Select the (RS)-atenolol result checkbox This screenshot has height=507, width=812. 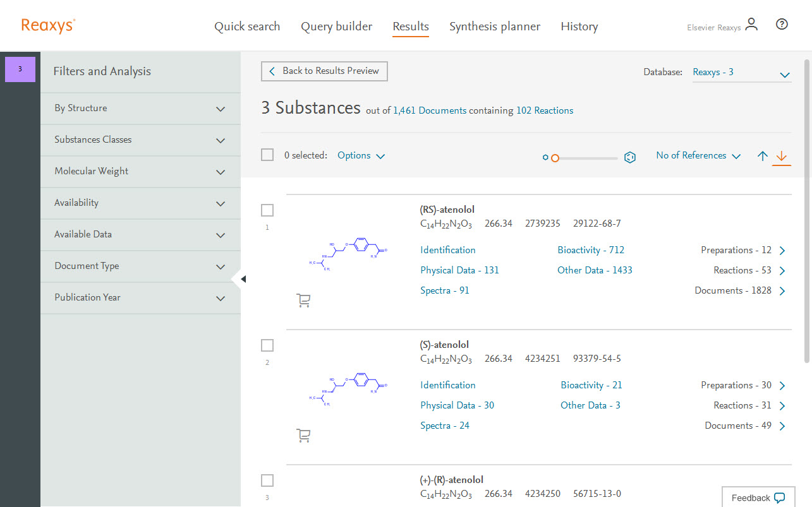coord(267,210)
